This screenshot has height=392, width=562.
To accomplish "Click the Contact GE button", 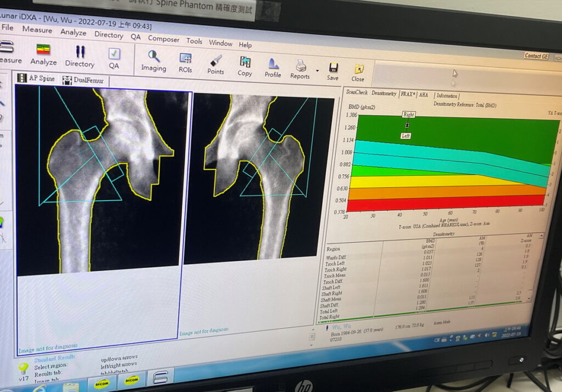I will [537, 56].
